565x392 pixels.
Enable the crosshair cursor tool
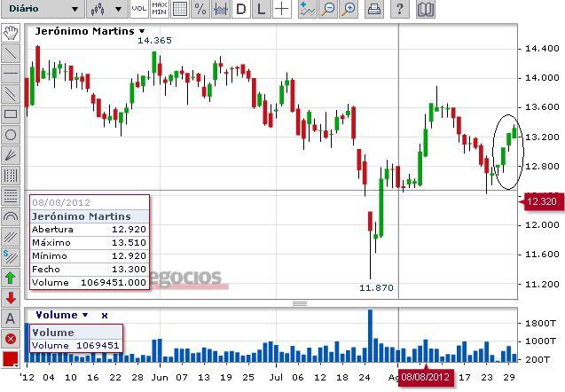[x=282, y=9]
